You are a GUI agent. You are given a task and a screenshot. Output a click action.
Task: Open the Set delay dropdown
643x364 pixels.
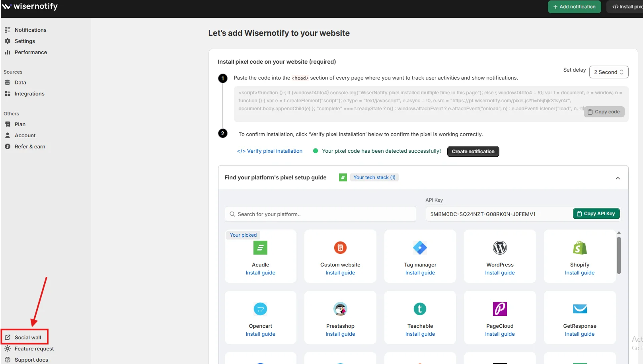pos(608,72)
